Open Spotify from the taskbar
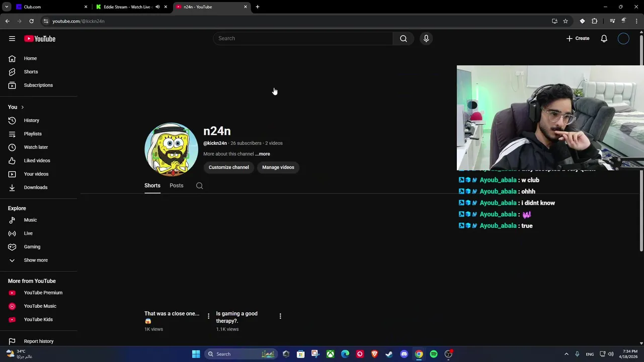 pos(434,354)
